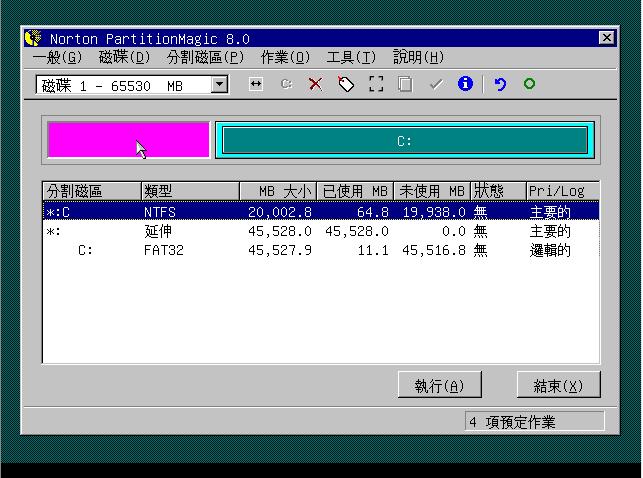
Task: Click the 45,516.8 unused MB value
Action: (434, 250)
